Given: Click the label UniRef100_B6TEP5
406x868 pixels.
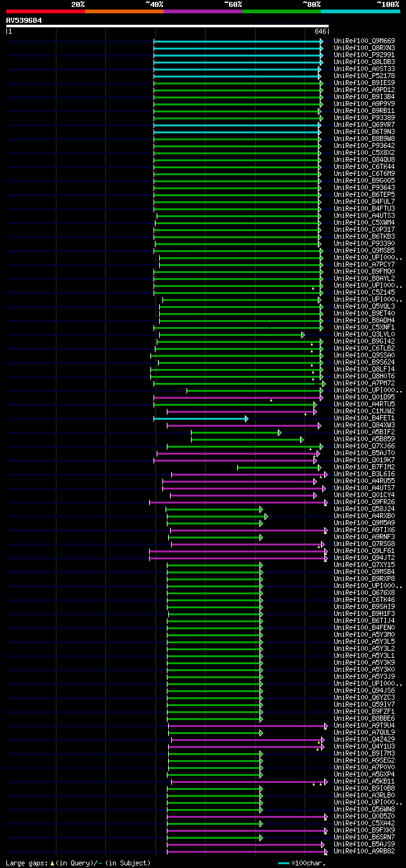Looking at the screenshot, I should click(x=364, y=195).
